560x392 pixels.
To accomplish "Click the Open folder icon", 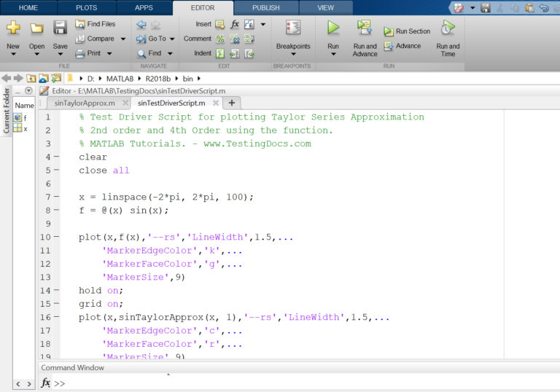I will click(36, 28).
